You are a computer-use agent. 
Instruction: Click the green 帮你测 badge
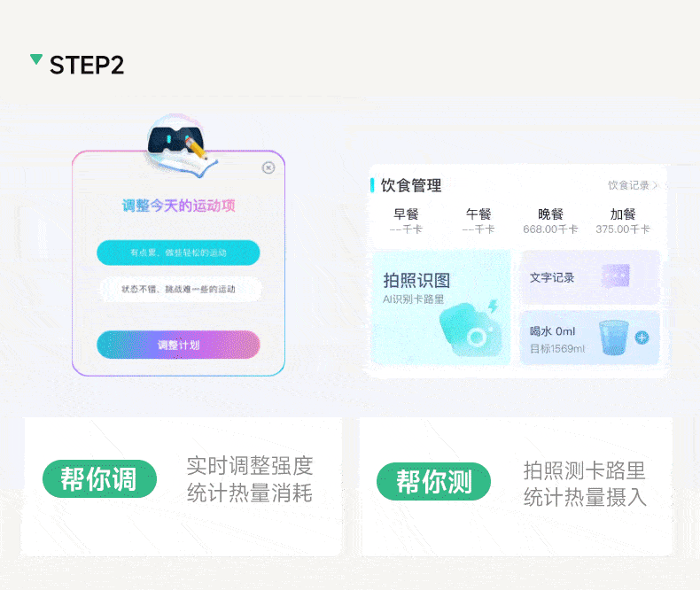point(434,481)
